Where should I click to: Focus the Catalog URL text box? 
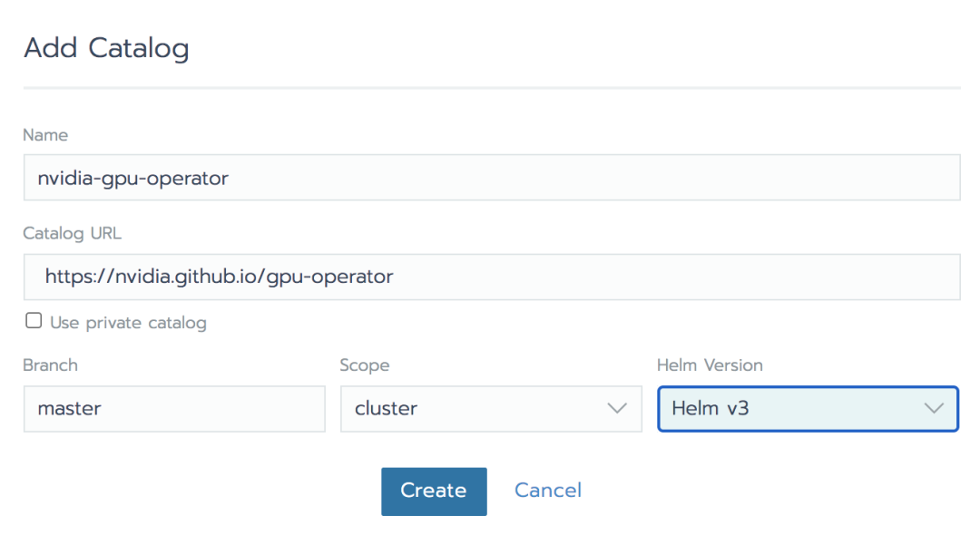(x=491, y=277)
